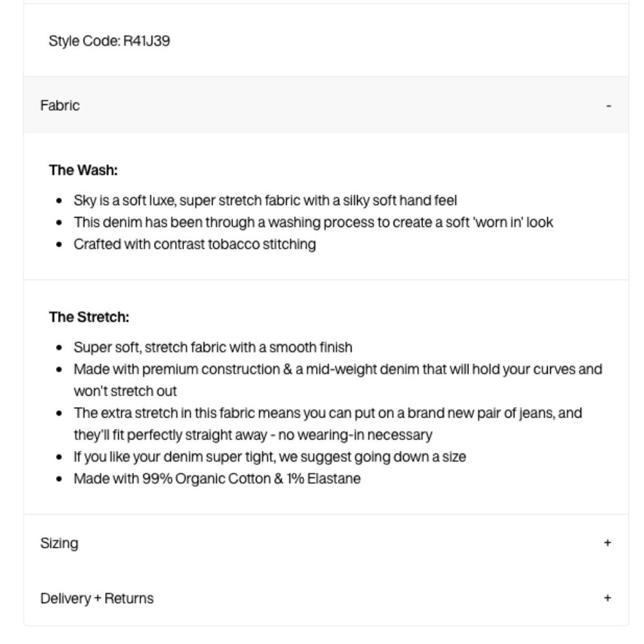Viewport: 644px width, 644px height.
Task: Click the contrast tobacco stitching line
Action: point(194,244)
